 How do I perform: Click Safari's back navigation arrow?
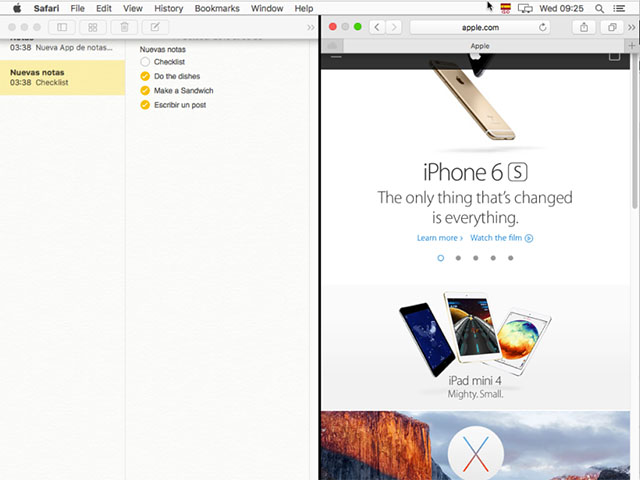[x=377, y=27]
